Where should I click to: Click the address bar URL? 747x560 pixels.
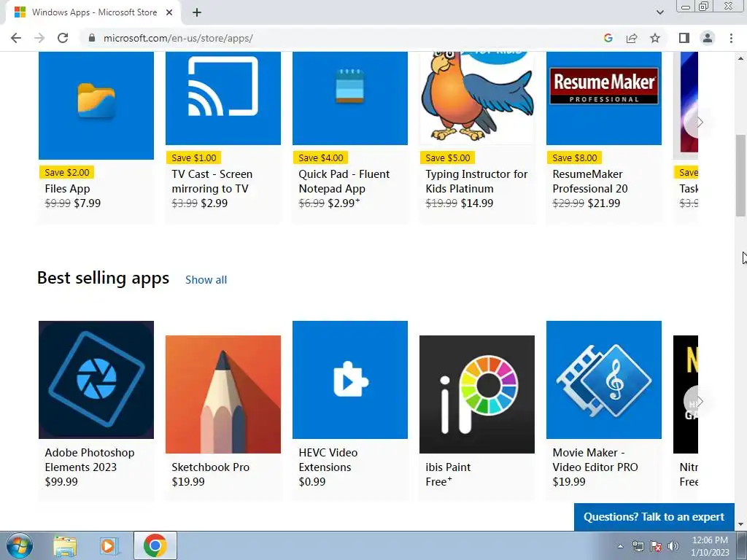(x=178, y=38)
